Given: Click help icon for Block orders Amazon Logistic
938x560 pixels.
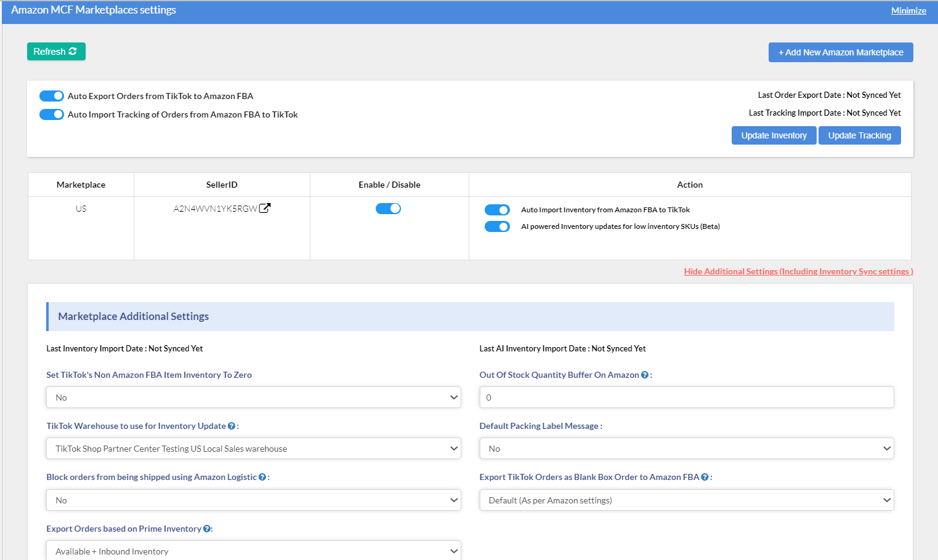Looking at the screenshot, I should 262,477.
